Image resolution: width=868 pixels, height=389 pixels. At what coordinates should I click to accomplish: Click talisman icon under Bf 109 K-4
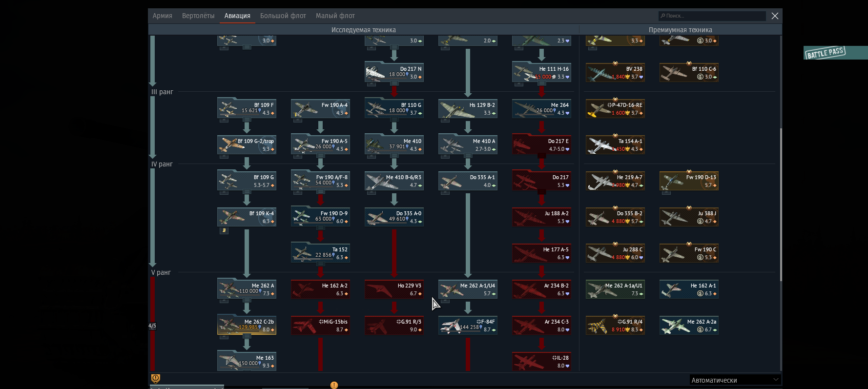click(224, 230)
